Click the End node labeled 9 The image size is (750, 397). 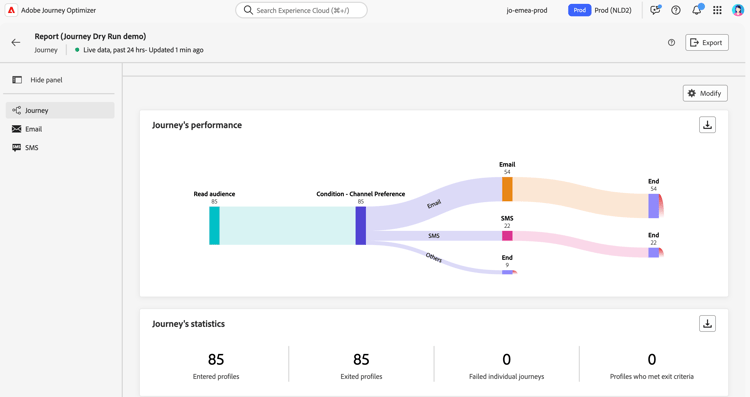point(507,272)
